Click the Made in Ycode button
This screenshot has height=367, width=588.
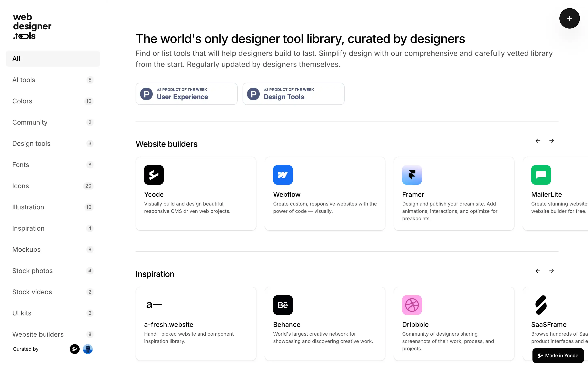click(x=558, y=356)
